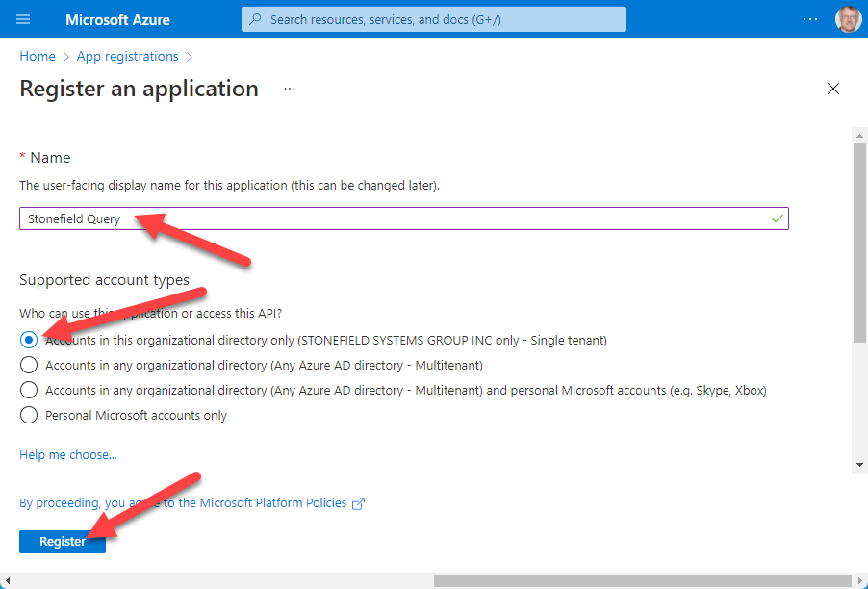Close the Register an application pane
The width and height of the screenshot is (868, 589).
click(x=833, y=89)
